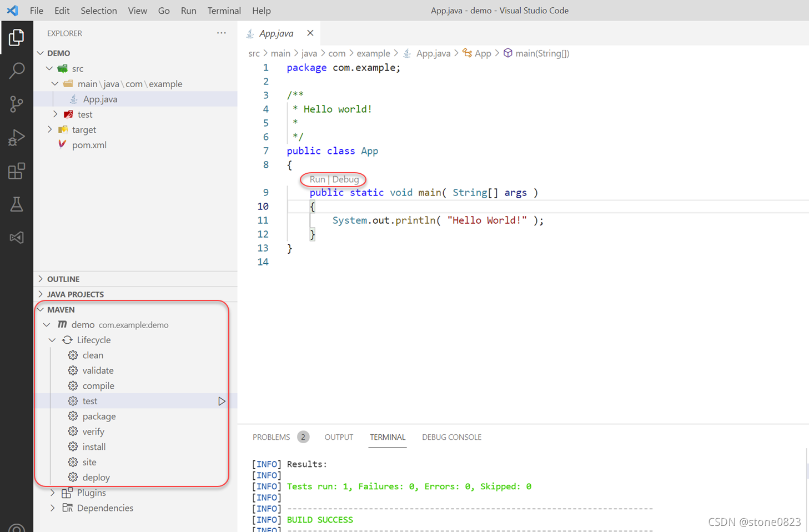Open Explorer more actions ellipsis
The width and height of the screenshot is (809, 532).
point(222,33)
